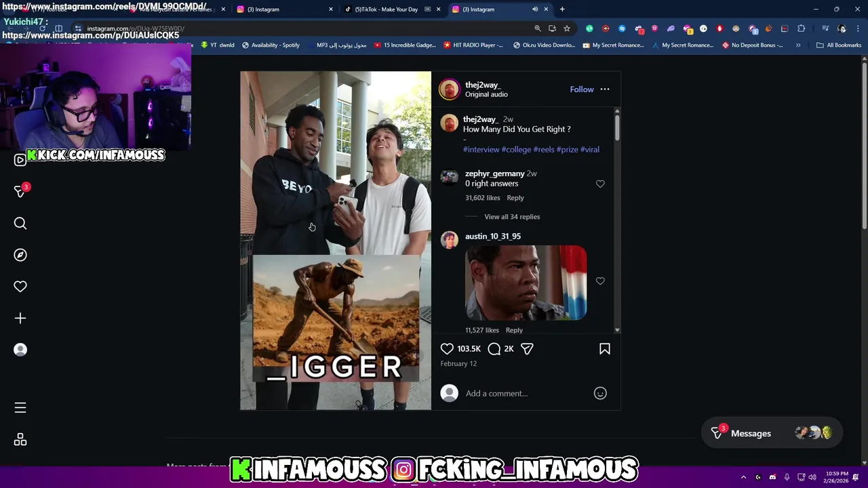Click the zoom magnifier in the address bar
The height and width of the screenshot is (488, 868).
pos(538,28)
